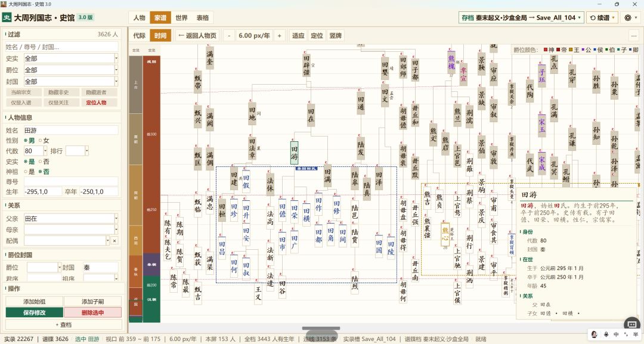Switch to the 人物 tab

tap(139, 18)
